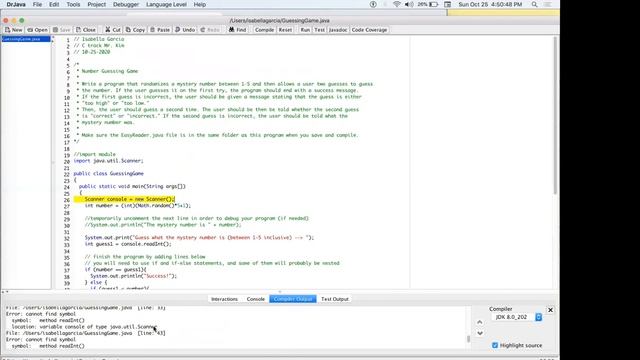Generate docs with the Javadoc button
Viewport: 640px width, 360px height.
point(338,30)
